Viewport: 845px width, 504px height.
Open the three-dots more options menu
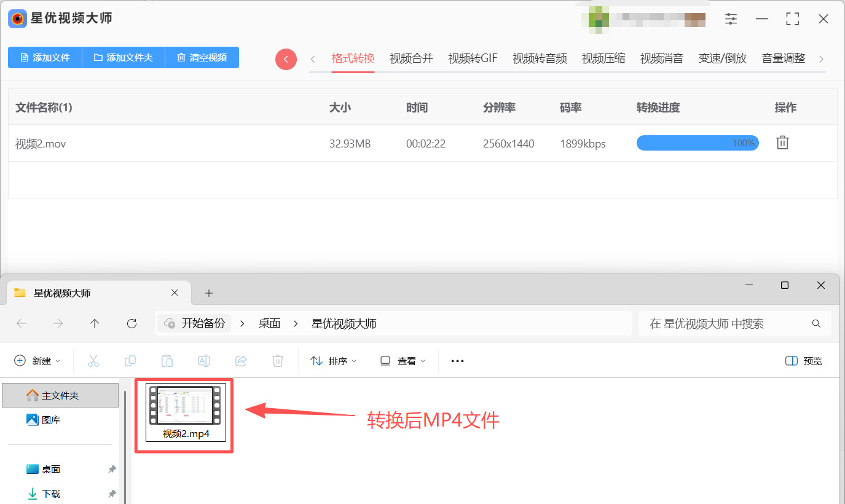tap(457, 361)
